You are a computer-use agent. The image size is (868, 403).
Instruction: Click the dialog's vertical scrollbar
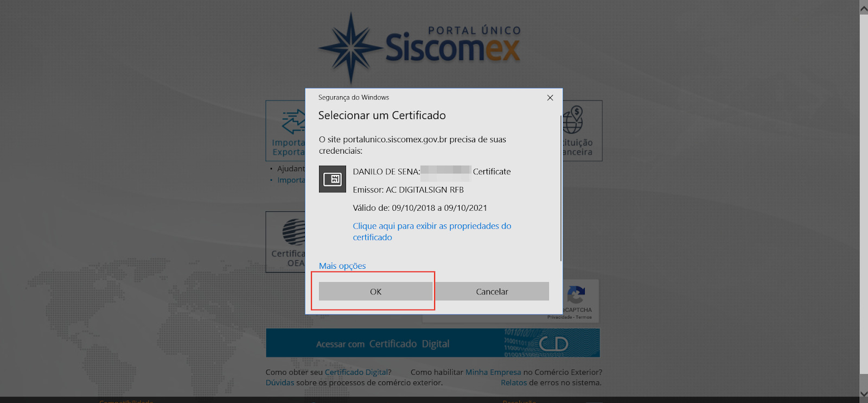click(560, 188)
